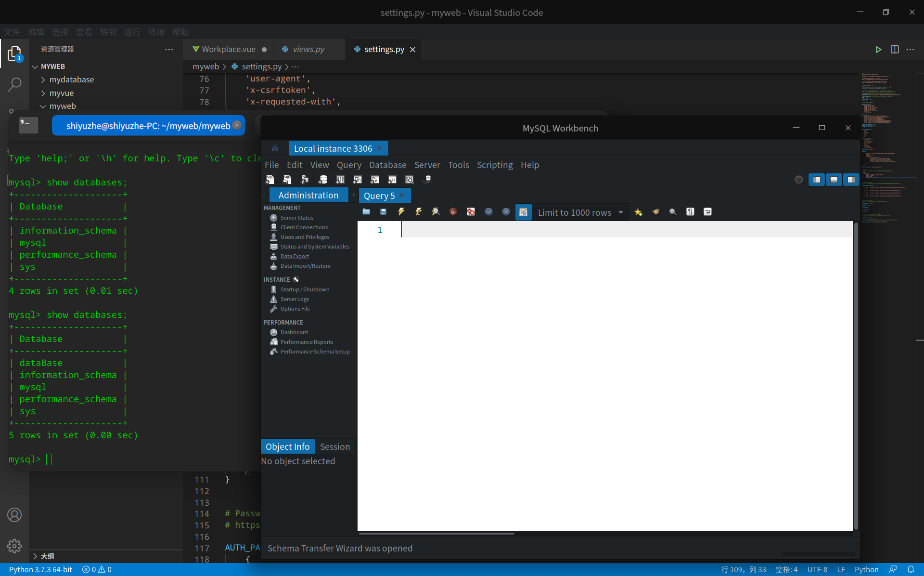This screenshot has height=576, width=924.
Task: Create a new schema database icon
Action: tap(323, 180)
